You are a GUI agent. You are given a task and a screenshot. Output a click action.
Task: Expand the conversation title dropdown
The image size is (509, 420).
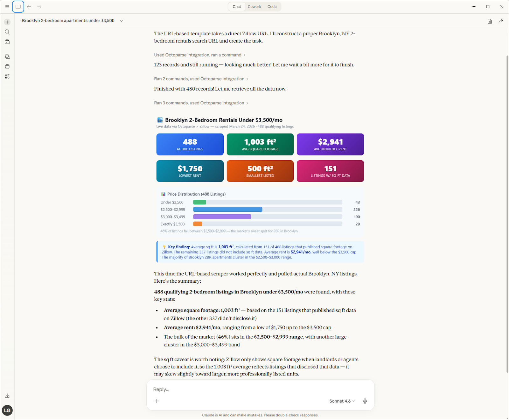(122, 21)
